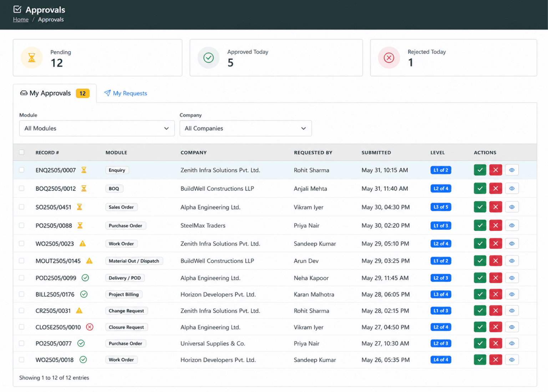Approve record PO2505/0088
Screen dimensions: 548x392
pos(480,226)
